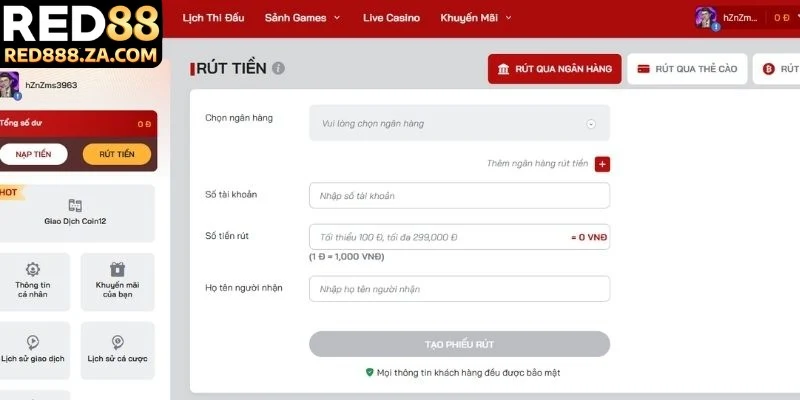Click the Họ tên người nhận label
800x400 pixels.
[x=243, y=288]
